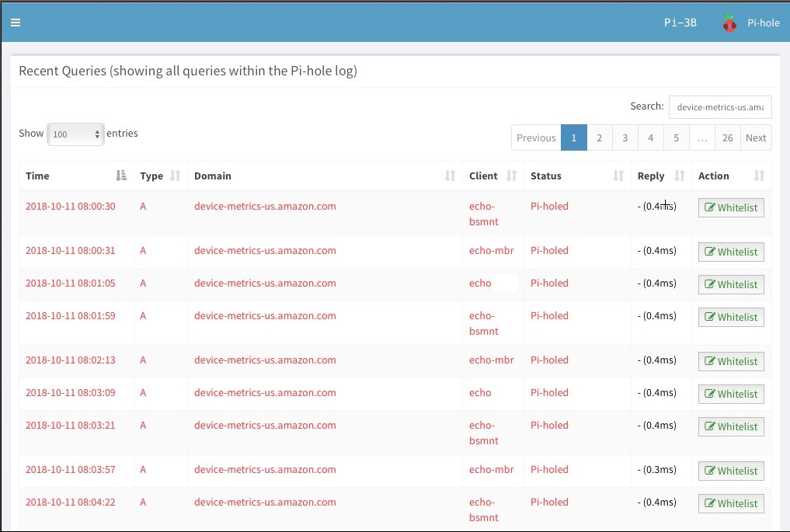Whitelist the 08:00:30 query
The image size is (790, 532).
tap(731, 207)
